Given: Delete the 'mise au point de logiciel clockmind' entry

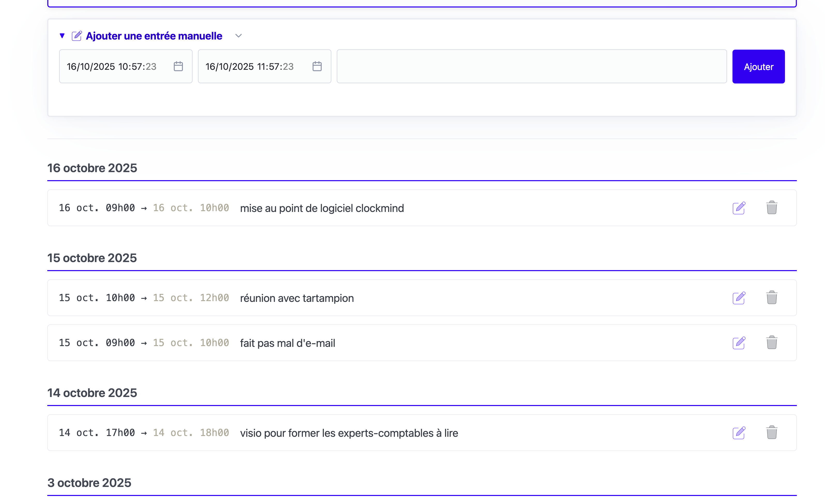Looking at the screenshot, I should pyautogui.click(x=771, y=208).
